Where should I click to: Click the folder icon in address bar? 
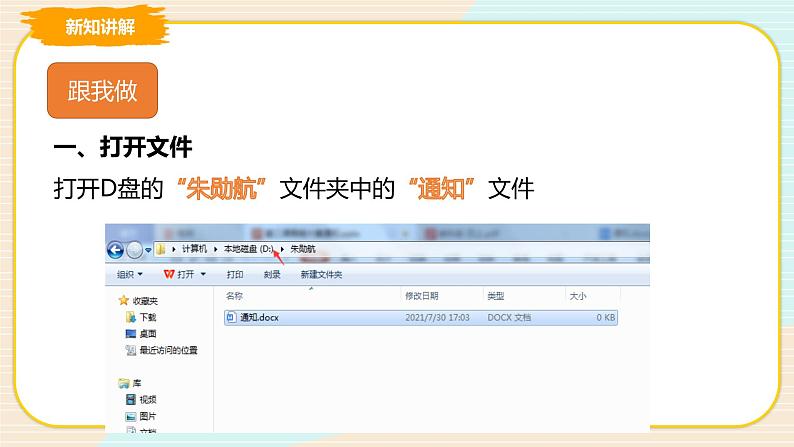161,249
